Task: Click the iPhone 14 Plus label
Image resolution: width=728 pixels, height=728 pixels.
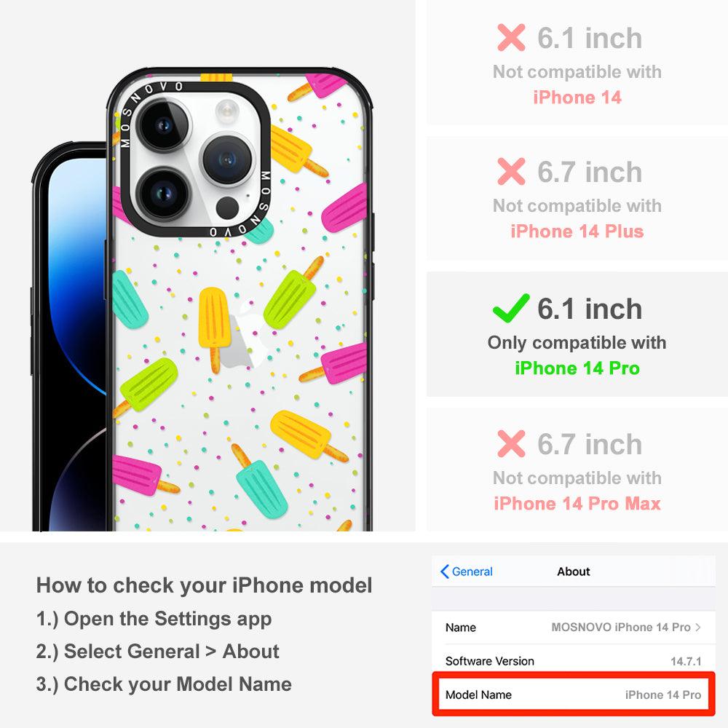Action: point(577,232)
